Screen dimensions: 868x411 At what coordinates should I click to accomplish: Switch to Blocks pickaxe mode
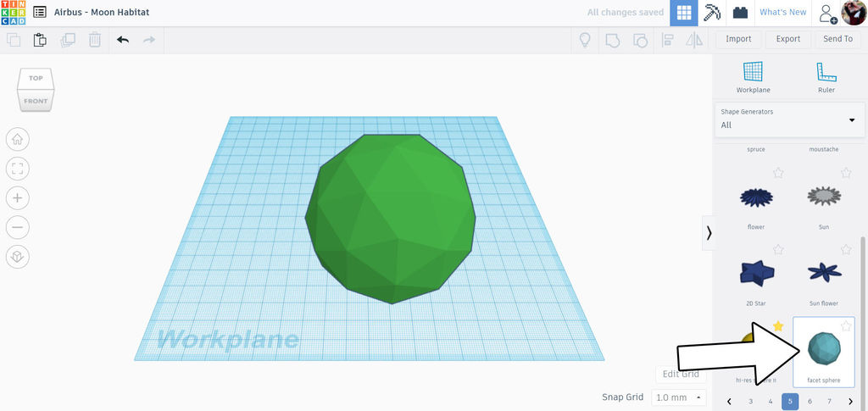712,12
